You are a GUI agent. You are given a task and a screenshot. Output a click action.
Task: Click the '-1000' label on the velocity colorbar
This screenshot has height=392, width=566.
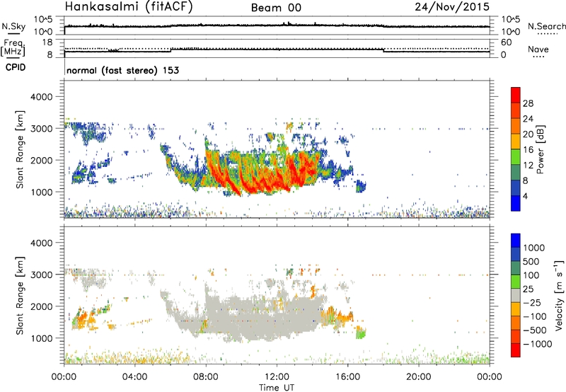[x=537, y=344]
